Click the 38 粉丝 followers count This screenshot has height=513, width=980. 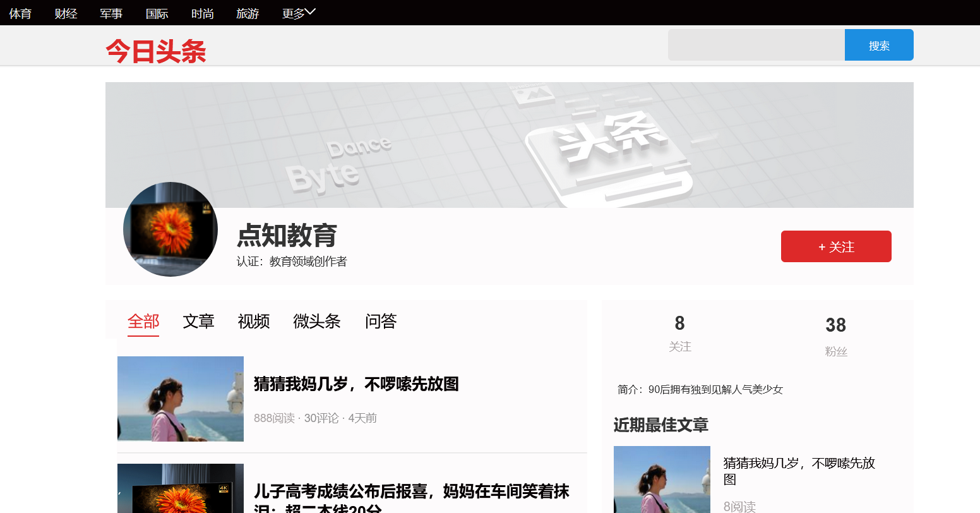click(836, 336)
